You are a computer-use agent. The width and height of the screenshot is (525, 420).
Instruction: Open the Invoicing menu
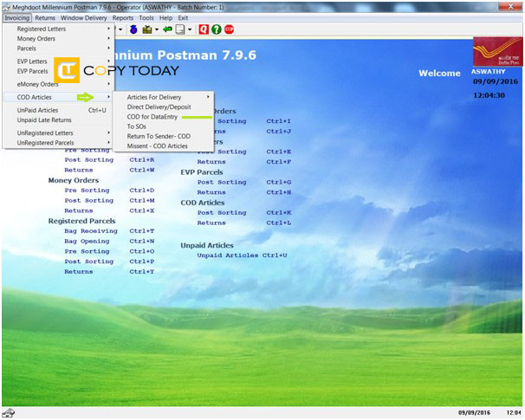coord(16,17)
